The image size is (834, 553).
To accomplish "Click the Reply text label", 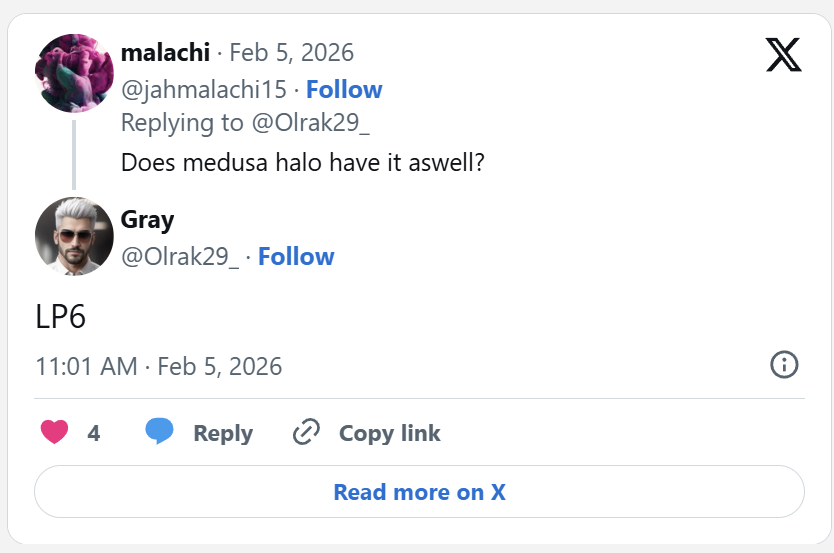I will coord(223,433).
